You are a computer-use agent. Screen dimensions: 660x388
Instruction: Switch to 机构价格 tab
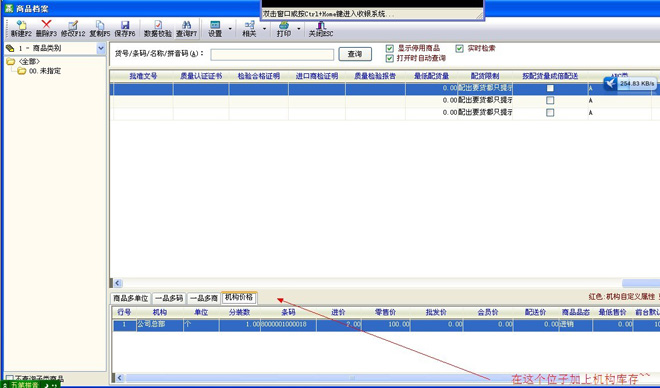239,298
